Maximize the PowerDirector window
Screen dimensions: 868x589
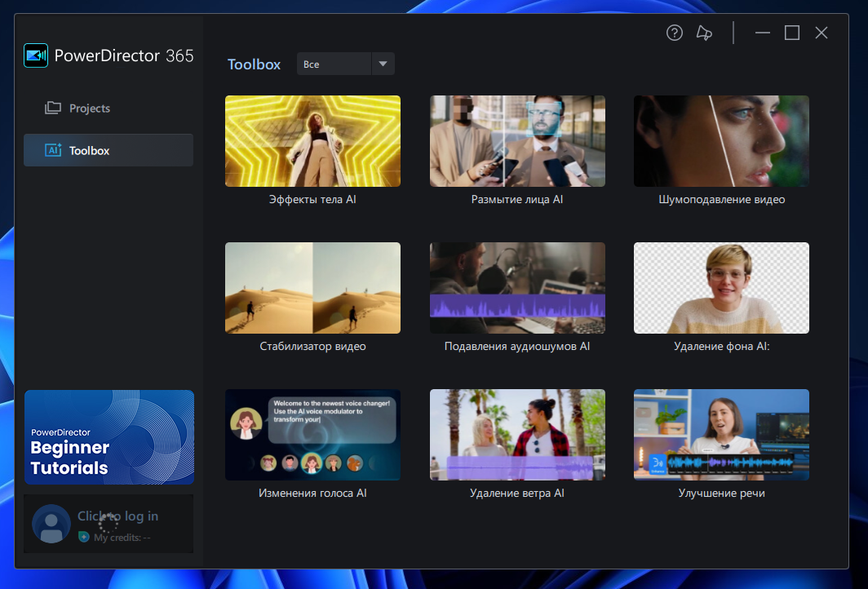(792, 33)
